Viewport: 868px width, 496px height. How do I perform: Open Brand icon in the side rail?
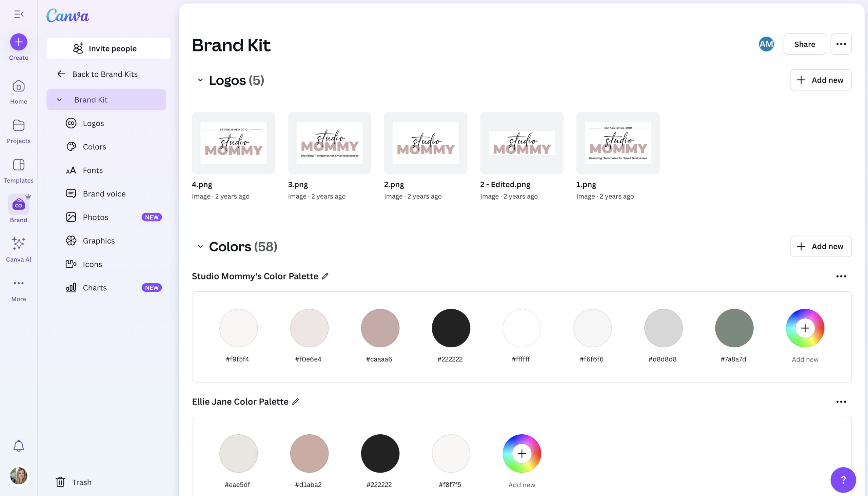(19, 204)
